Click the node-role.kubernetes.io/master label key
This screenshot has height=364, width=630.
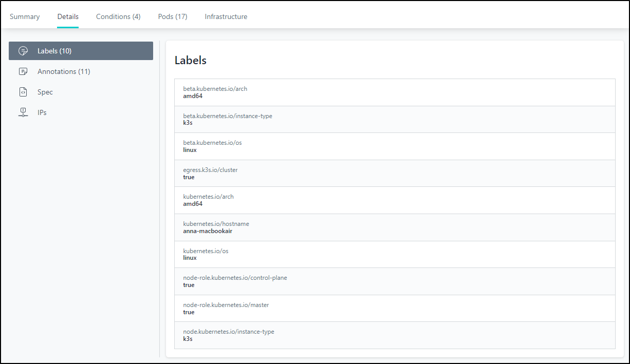(226, 305)
